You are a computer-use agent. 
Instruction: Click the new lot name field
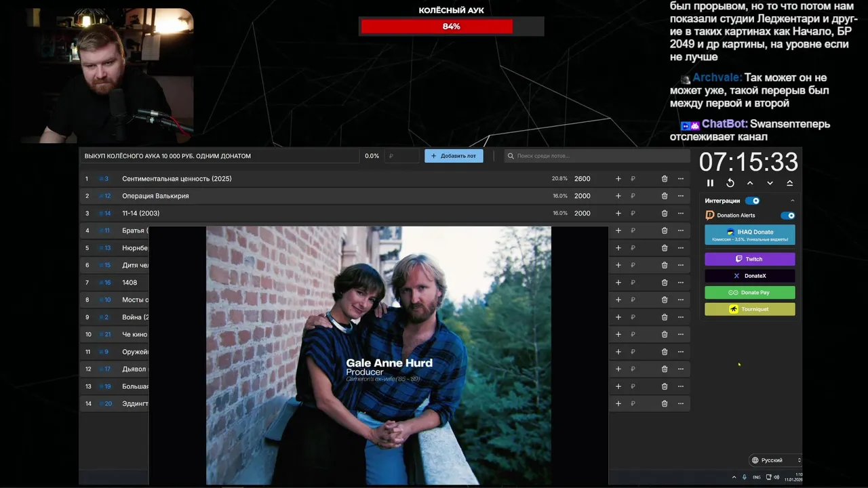220,156
